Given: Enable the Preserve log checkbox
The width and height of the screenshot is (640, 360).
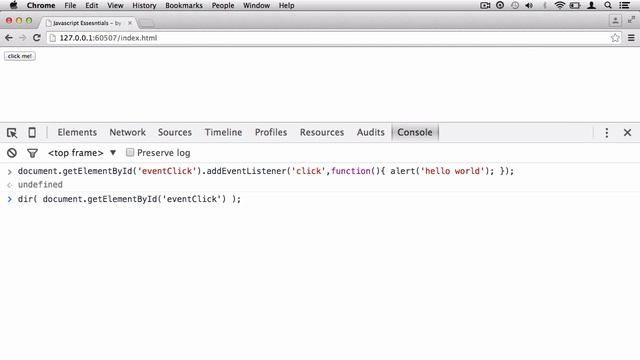Looking at the screenshot, I should tap(130, 152).
